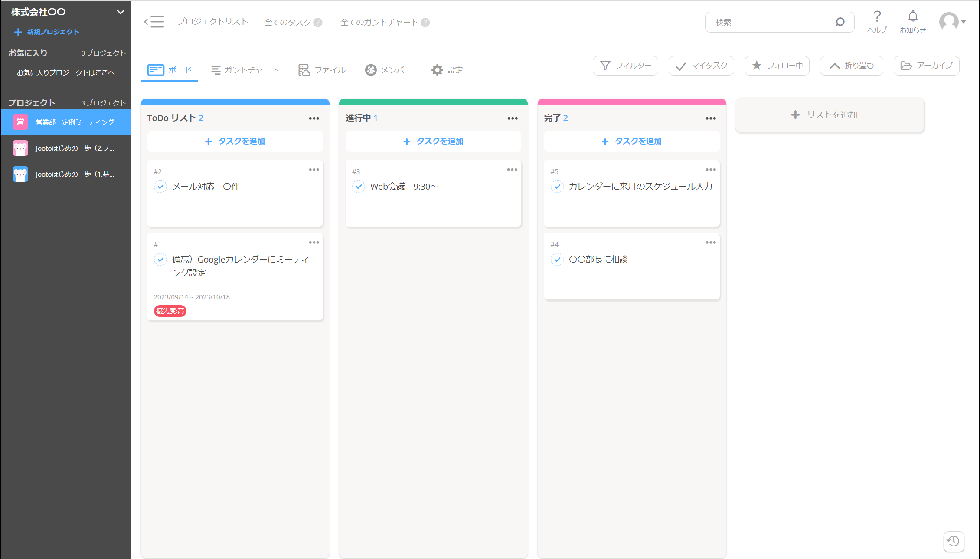Switch to the ガントチャート tab

point(245,69)
